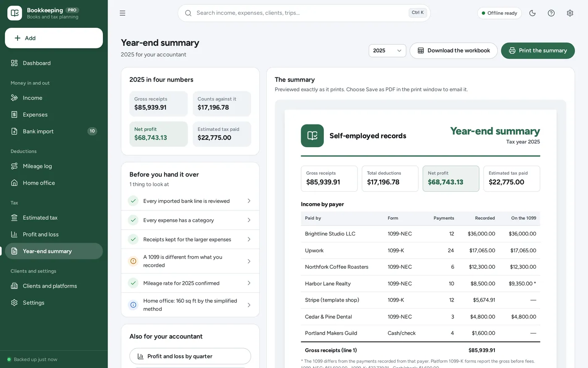The image size is (588, 368).
Task: Go to Mileage log in sidebar
Action: click(x=54, y=166)
